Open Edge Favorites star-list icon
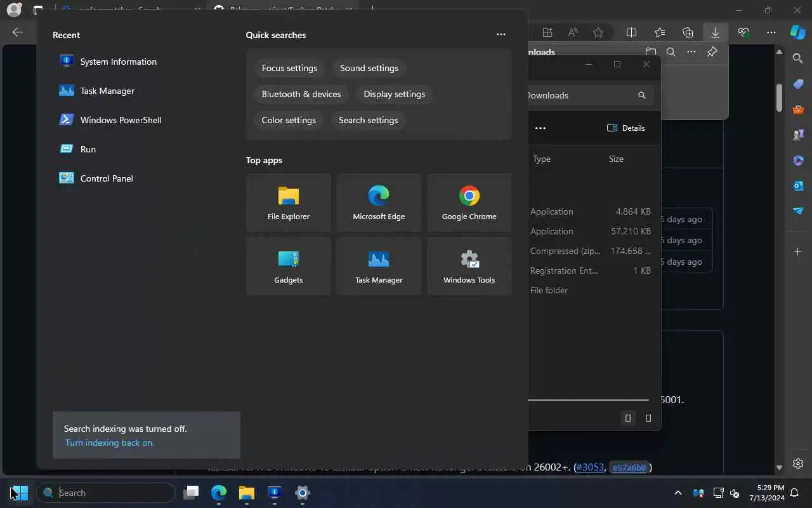The image size is (812, 508). coord(660,32)
